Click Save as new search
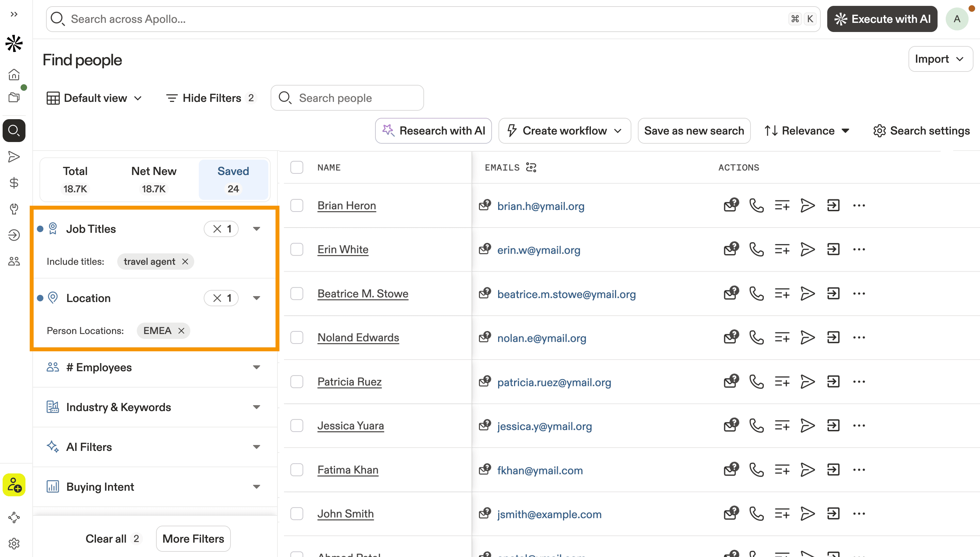 point(694,131)
